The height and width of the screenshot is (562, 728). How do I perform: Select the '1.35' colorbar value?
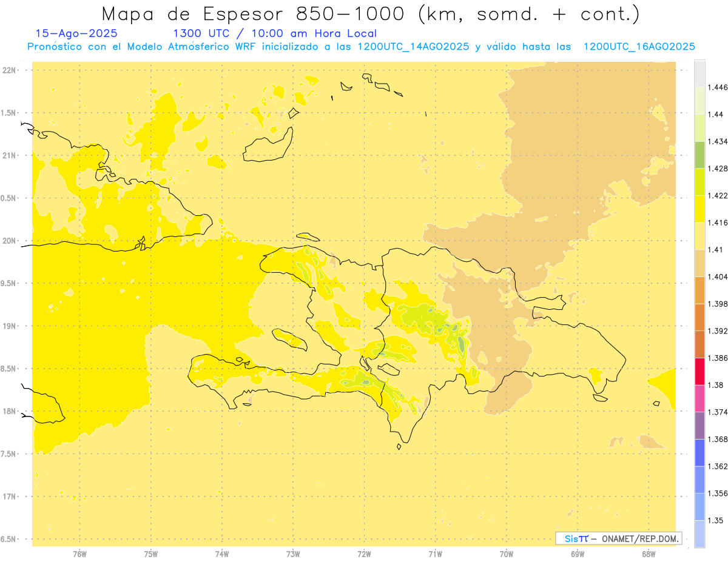(716, 520)
